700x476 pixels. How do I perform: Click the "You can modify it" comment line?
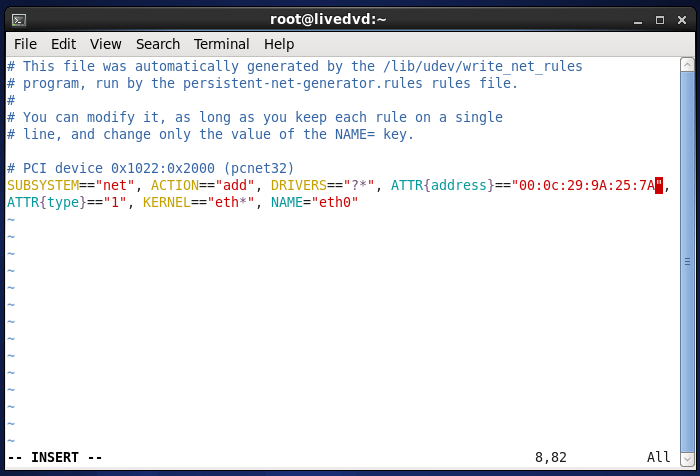tap(255, 117)
